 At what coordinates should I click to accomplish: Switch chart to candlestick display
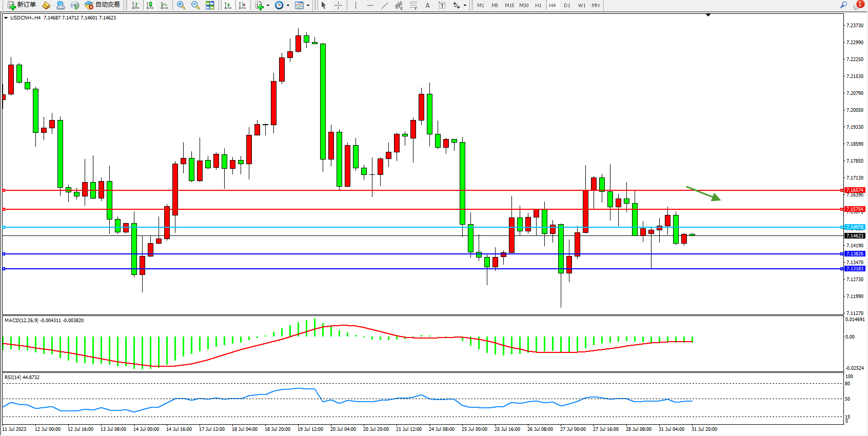[150, 5]
